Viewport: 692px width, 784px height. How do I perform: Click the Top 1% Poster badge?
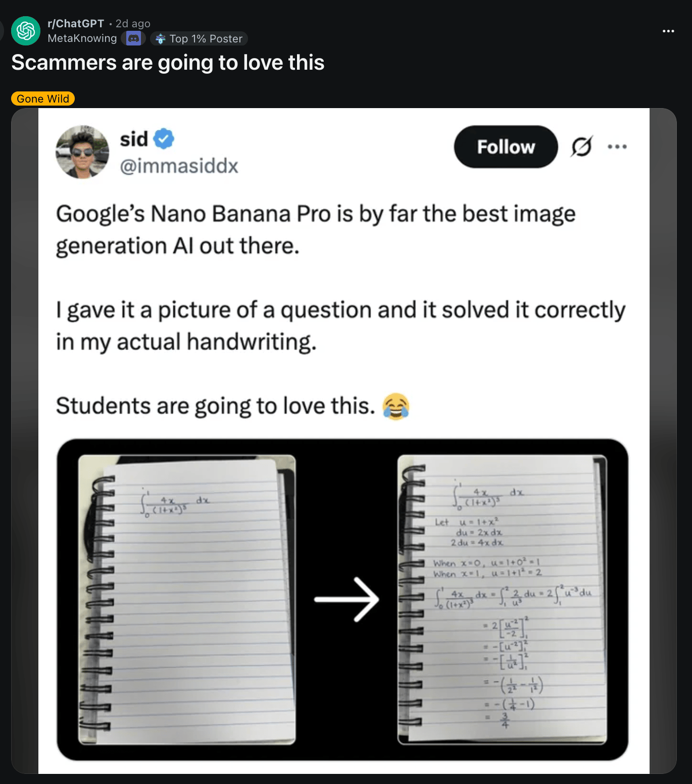(200, 39)
